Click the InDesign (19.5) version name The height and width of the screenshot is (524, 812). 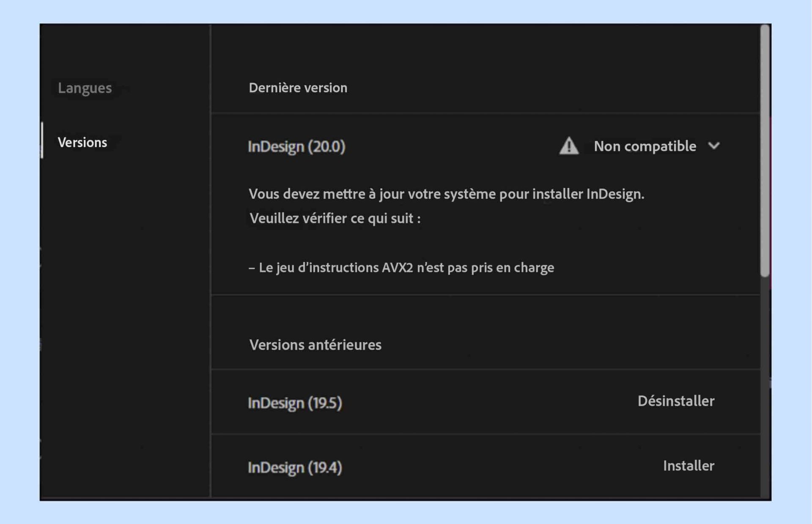[x=295, y=403]
